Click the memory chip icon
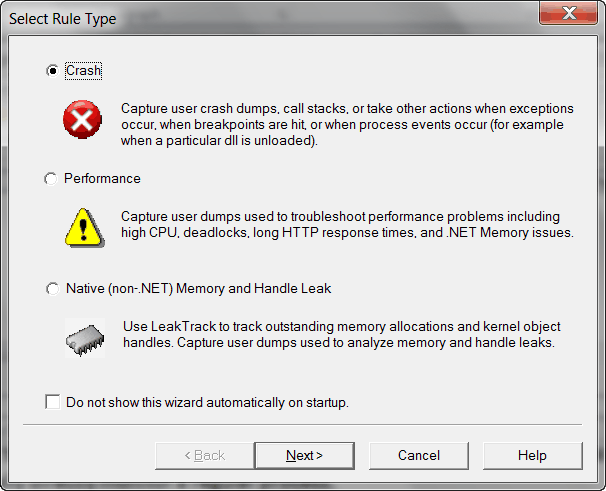Screen dimensions: 606x491 (85, 338)
